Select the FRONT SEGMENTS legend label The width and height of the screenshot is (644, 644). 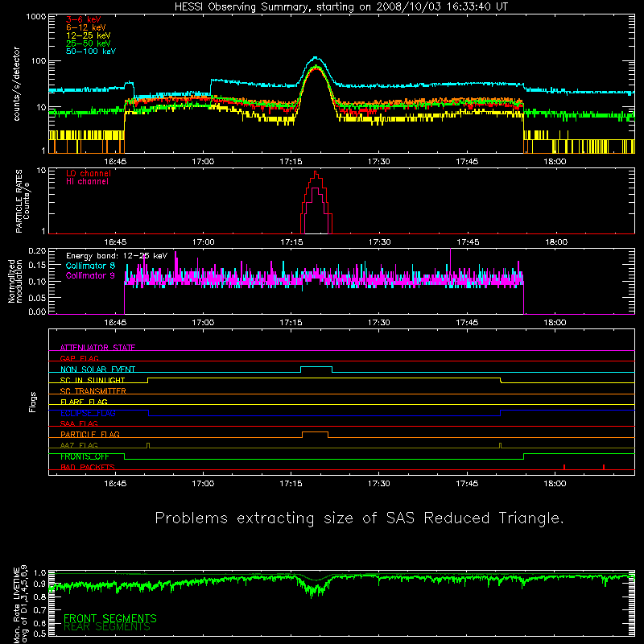(x=110, y=618)
